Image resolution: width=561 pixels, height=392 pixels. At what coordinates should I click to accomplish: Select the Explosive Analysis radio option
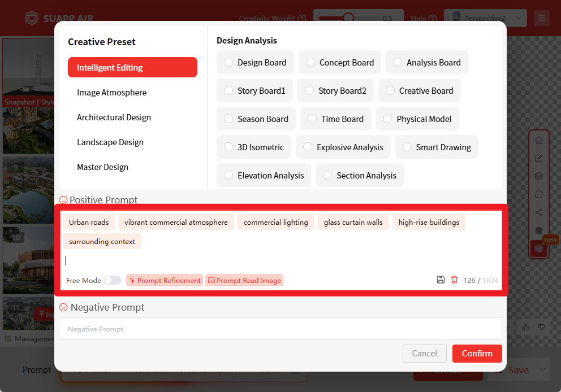[308, 147]
